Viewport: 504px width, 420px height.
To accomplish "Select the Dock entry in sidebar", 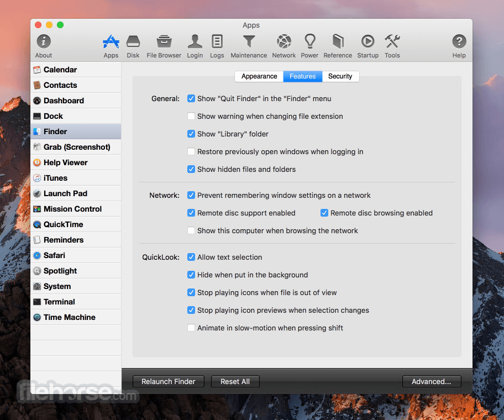I will tap(76, 116).
